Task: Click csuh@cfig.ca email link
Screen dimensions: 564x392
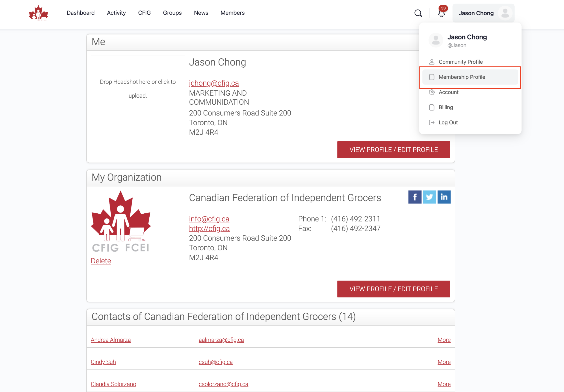Action: point(215,362)
